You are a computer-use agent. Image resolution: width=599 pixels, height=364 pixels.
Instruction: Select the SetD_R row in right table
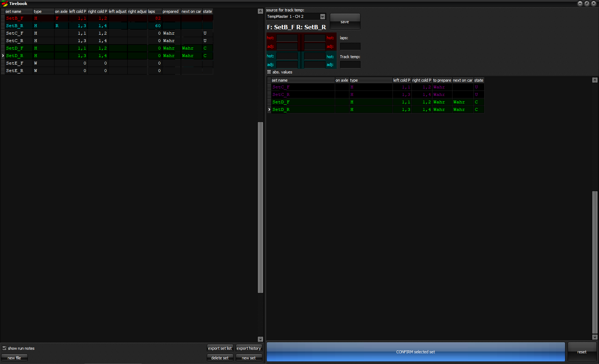(281, 110)
